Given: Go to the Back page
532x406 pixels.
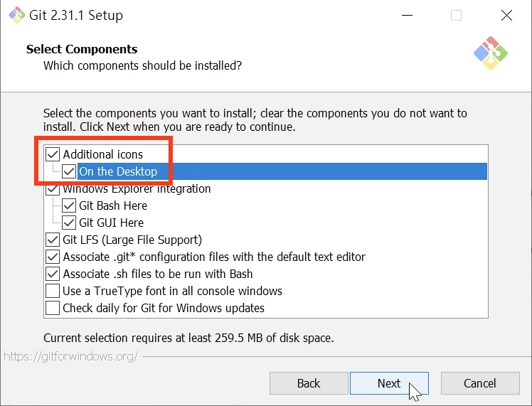Looking at the screenshot, I should [309, 383].
